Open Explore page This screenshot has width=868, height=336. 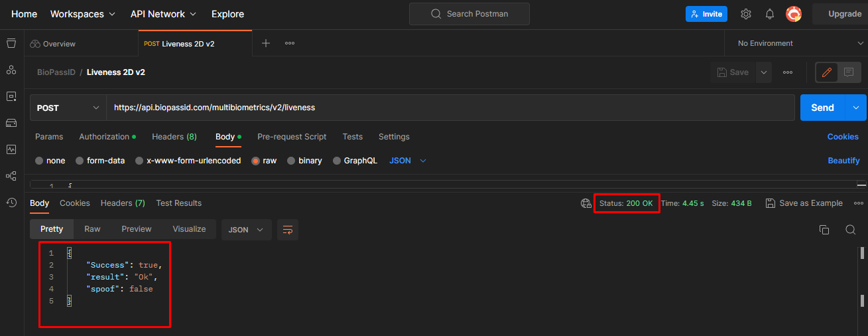click(227, 14)
